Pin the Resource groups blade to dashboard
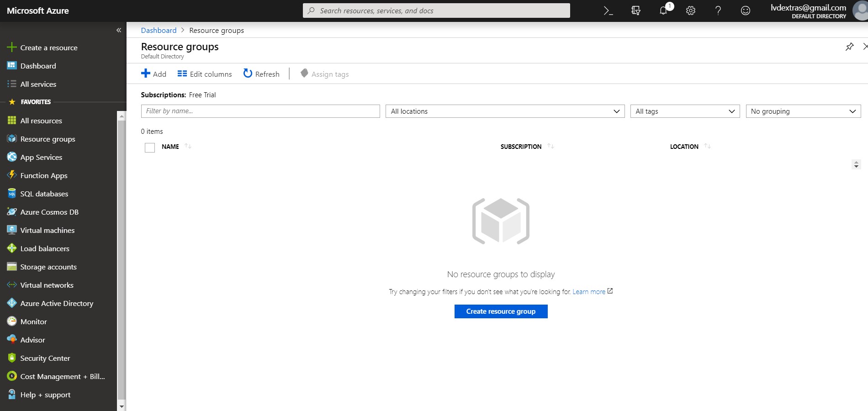The image size is (868, 411). click(849, 47)
